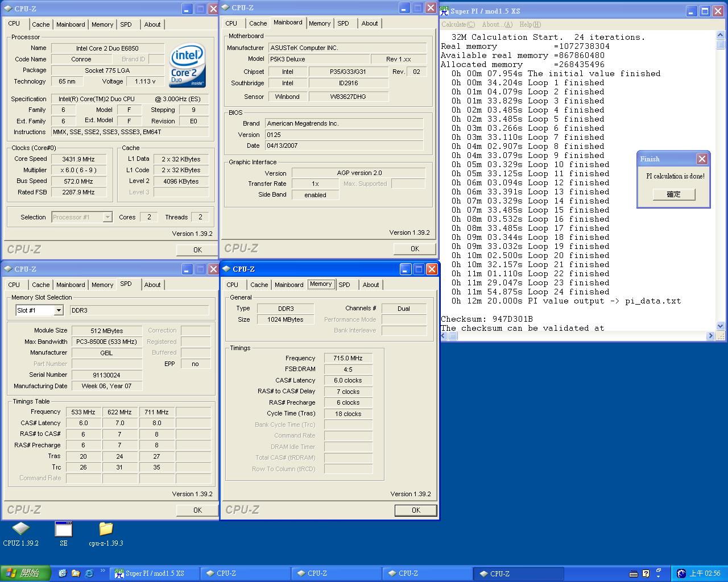Select SPD tab in the CPU-Z motherboard window
Viewport: 728px width, 582px height.
343,23
